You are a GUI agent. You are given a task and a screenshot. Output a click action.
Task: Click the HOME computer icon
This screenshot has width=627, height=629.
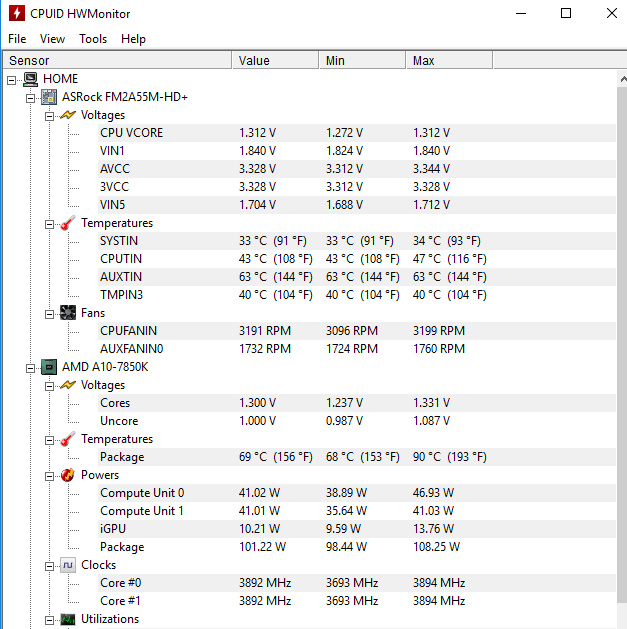[30, 79]
